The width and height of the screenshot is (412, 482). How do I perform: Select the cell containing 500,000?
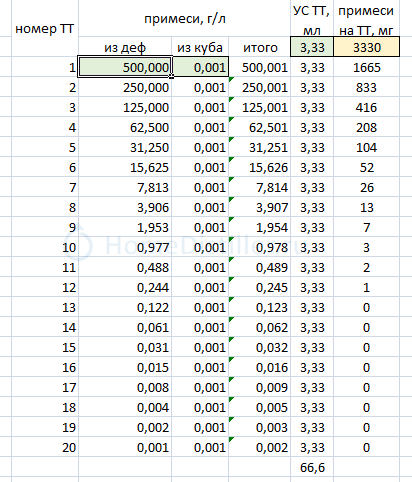[x=125, y=67]
